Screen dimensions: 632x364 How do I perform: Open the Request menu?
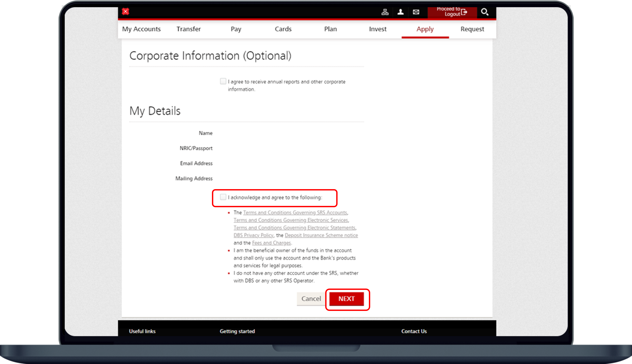tap(472, 29)
